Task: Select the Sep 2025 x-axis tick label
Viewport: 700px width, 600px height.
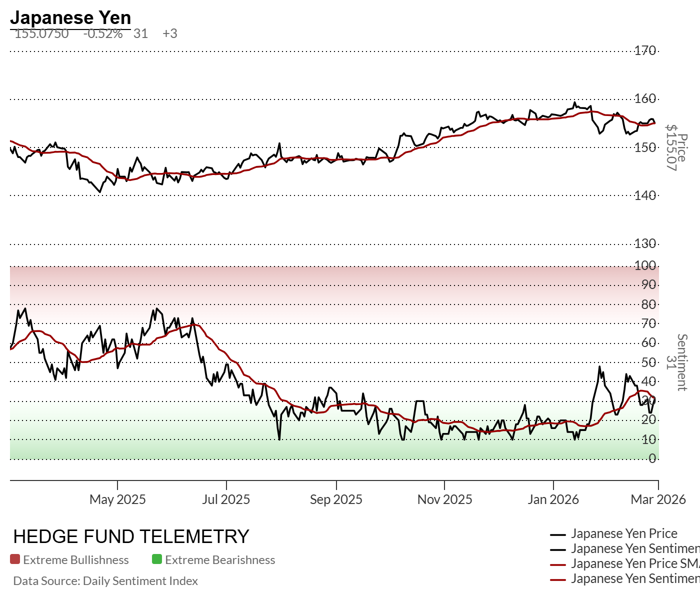Action: [336, 499]
